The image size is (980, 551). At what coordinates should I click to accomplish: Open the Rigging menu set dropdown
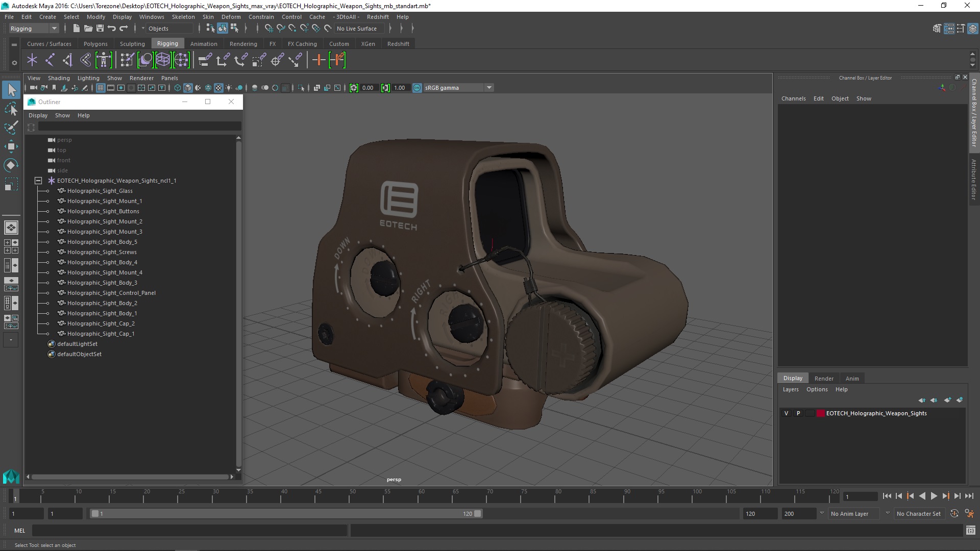pyautogui.click(x=34, y=29)
